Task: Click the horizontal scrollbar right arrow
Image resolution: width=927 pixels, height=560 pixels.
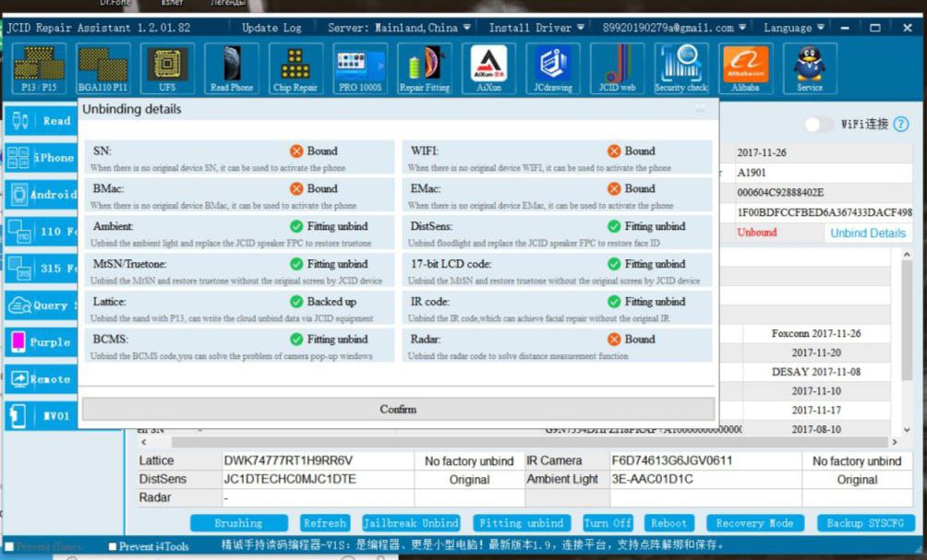Action: tap(894, 442)
